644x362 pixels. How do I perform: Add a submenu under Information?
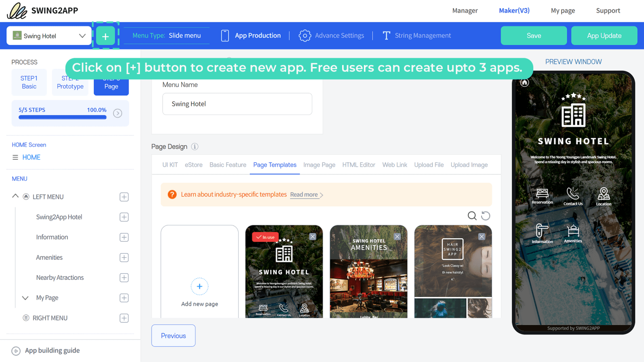124,237
